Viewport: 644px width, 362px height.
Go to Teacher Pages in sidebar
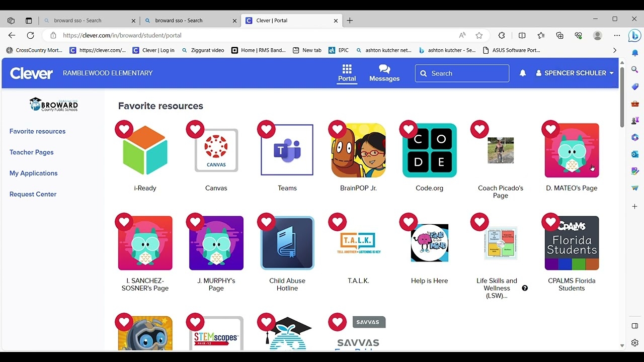pyautogui.click(x=31, y=152)
